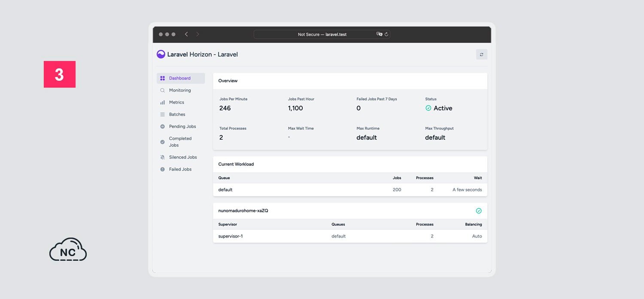Click the translate icon in the address bar
Image resolution: width=644 pixels, height=299 pixels.
click(x=379, y=34)
